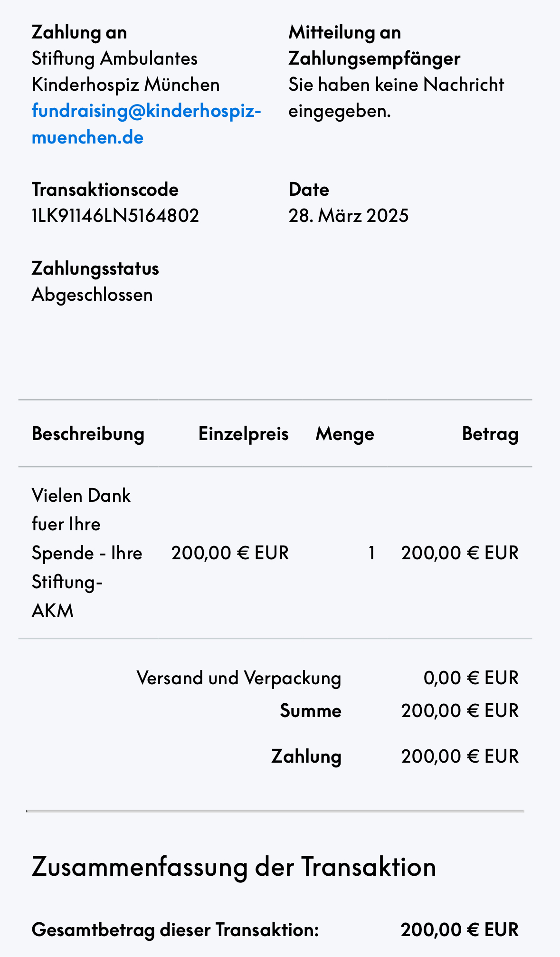Click the Beschreibung column header

[x=88, y=434]
